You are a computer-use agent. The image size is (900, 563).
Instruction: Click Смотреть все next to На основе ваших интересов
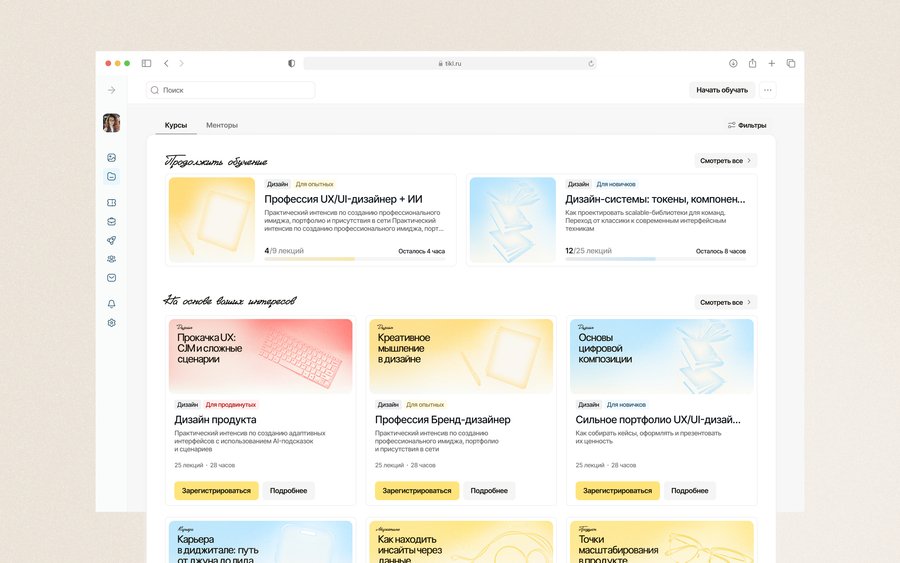(x=726, y=302)
